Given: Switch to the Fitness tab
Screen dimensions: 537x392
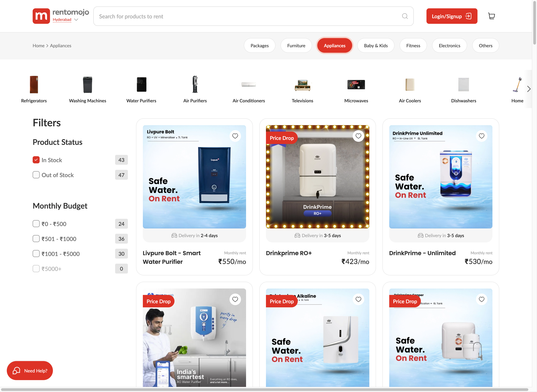Looking at the screenshot, I should point(413,46).
